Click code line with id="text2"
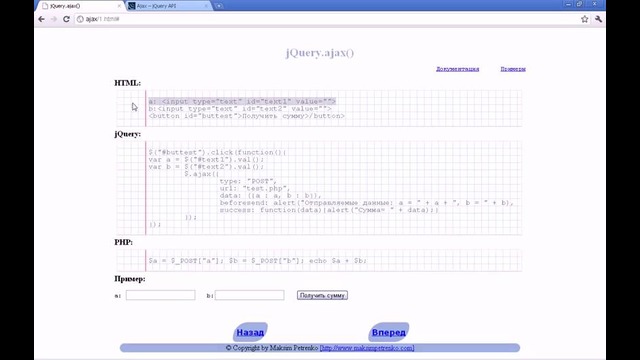The image size is (640, 360). tap(240, 109)
